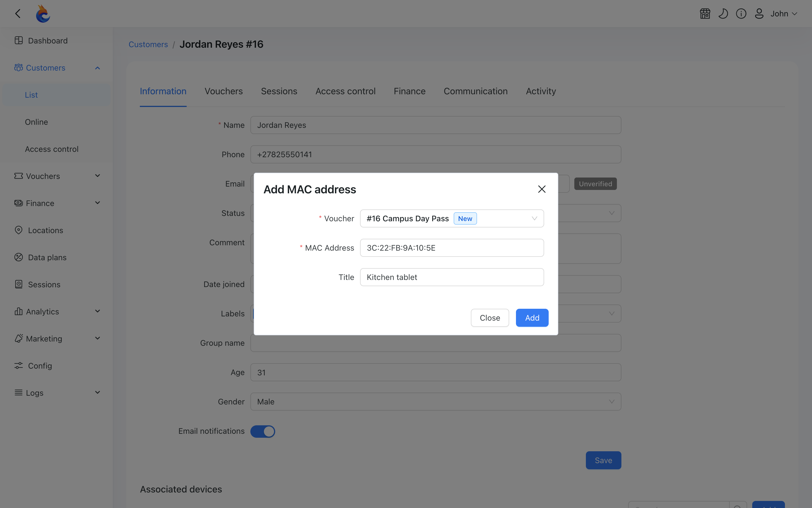Switch to the Finance tab
The height and width of the screenshot is (508, 812).
tap(409, 91)
